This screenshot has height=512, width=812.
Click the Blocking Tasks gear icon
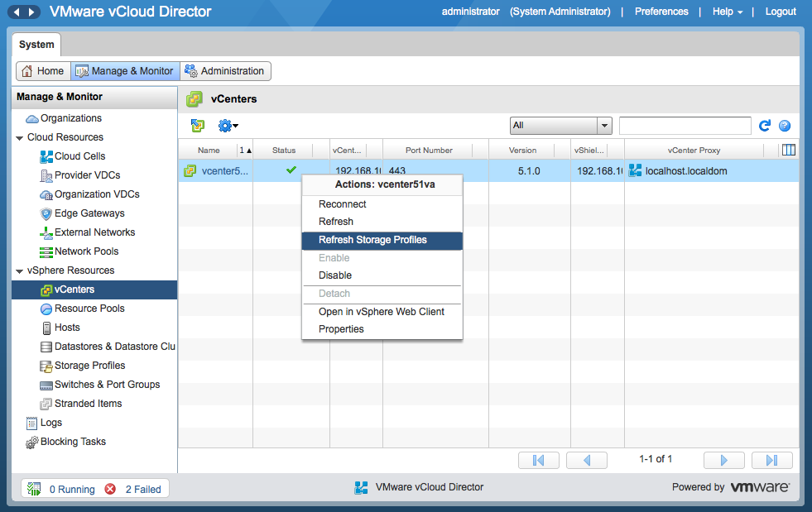(x=32, y=442)
